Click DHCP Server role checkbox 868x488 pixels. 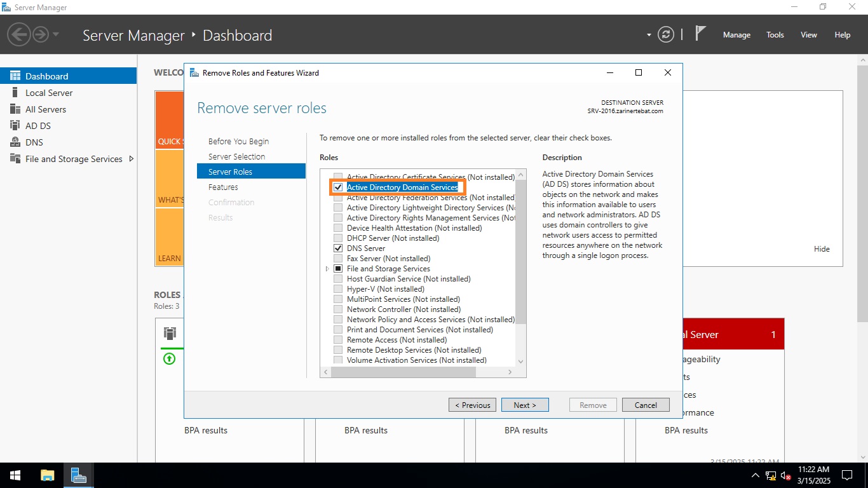point(338,238)
